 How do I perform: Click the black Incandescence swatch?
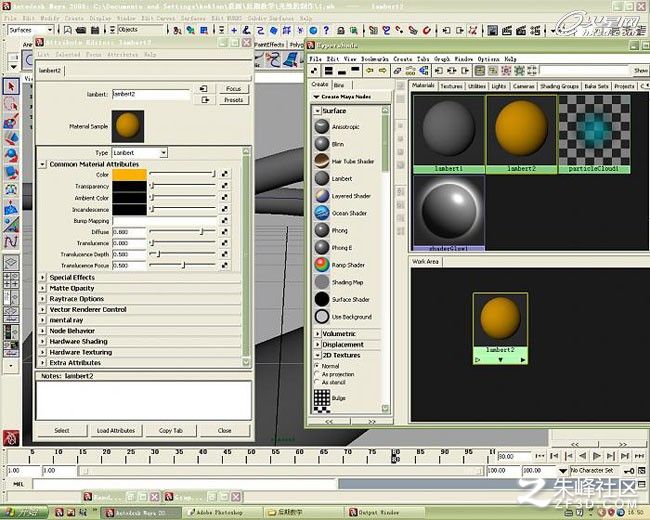[x=129, y=209]
